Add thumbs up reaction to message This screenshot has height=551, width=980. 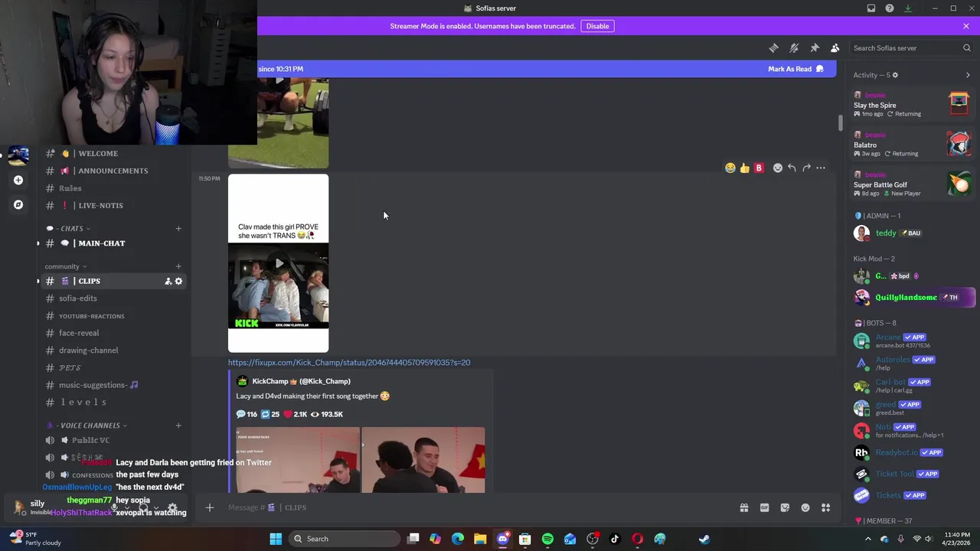[745, 168]
